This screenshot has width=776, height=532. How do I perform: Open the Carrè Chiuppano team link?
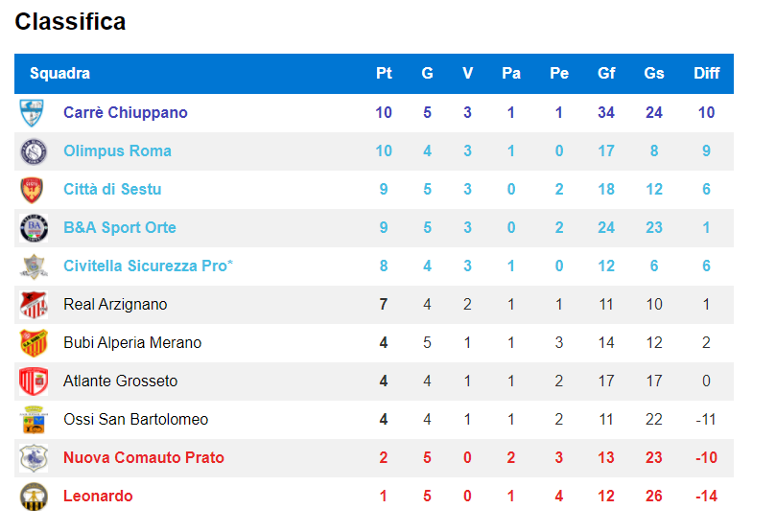click(126, 113)
